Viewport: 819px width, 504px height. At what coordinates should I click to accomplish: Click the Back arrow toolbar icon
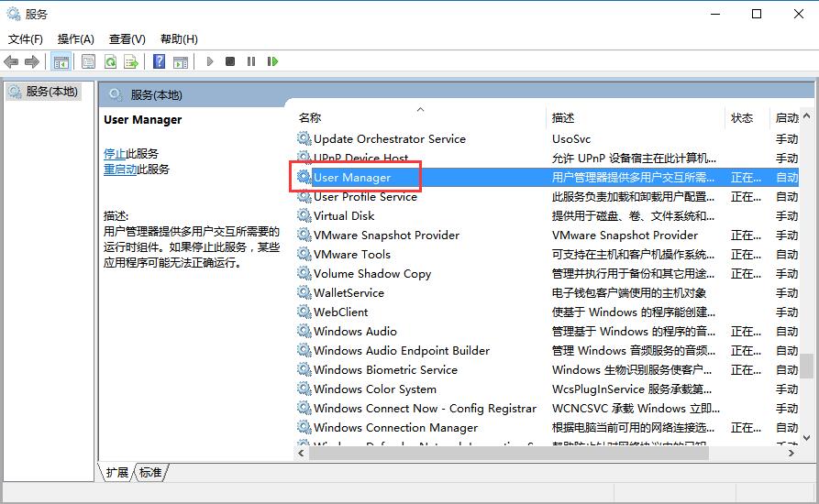click(x=11, y=62)
